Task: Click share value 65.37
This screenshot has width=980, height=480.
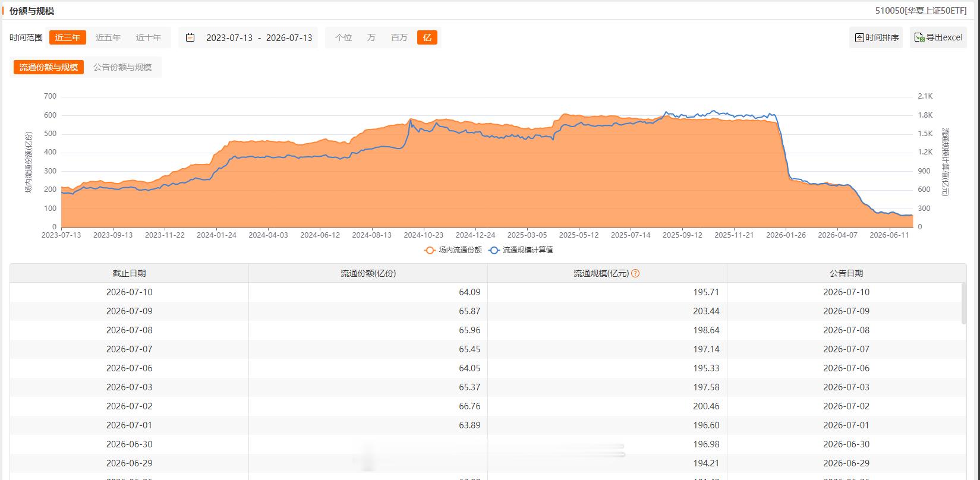Action: 469,387
